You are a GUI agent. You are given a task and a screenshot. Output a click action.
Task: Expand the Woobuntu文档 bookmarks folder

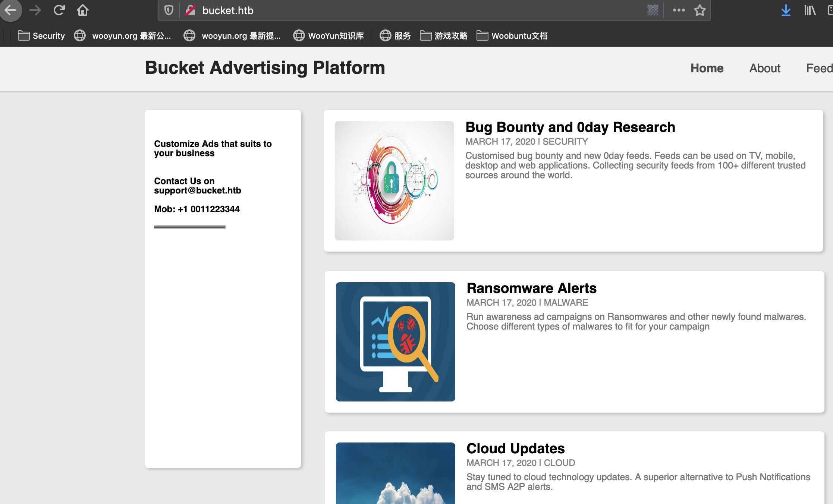click(x=512, y=36)
